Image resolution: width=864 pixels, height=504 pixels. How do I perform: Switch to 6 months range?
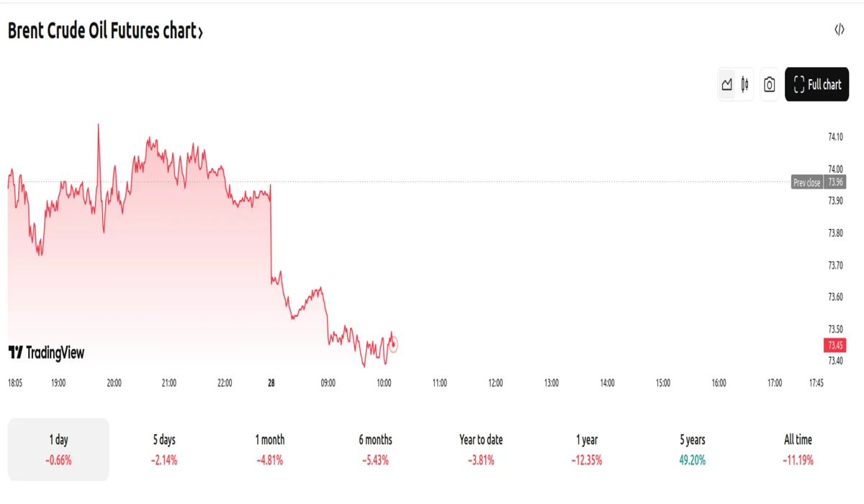[375, 449]
